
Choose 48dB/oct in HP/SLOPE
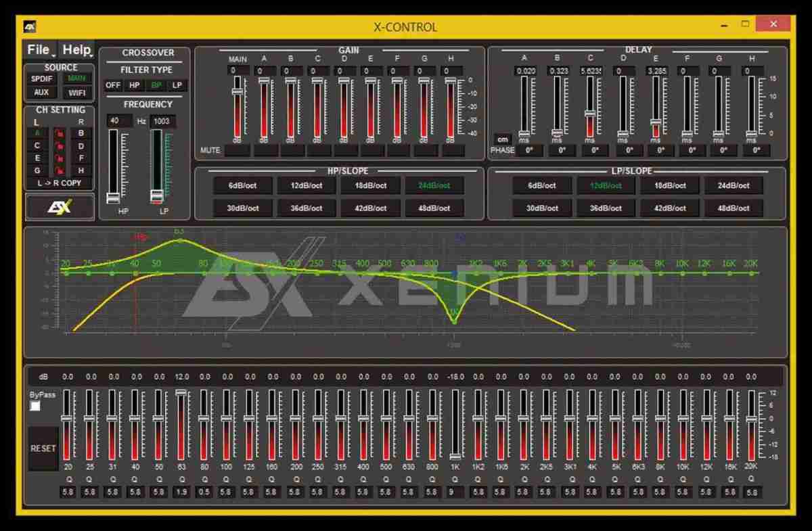click(x=434, y=208)
